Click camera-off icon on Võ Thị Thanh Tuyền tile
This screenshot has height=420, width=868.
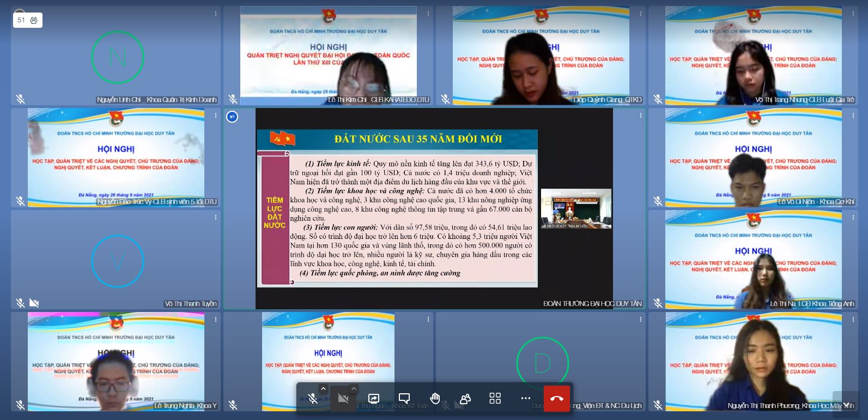point(34,303)
